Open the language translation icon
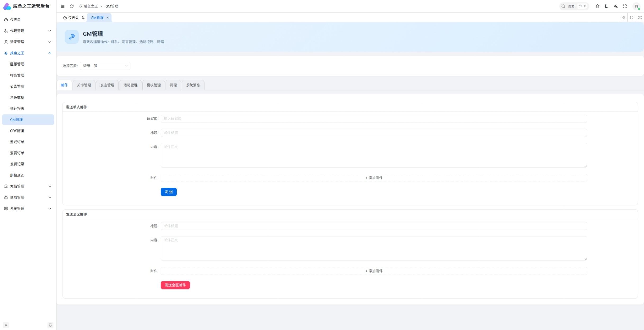The width and height of the screenshot is (644, 330). tap(616, 6)
